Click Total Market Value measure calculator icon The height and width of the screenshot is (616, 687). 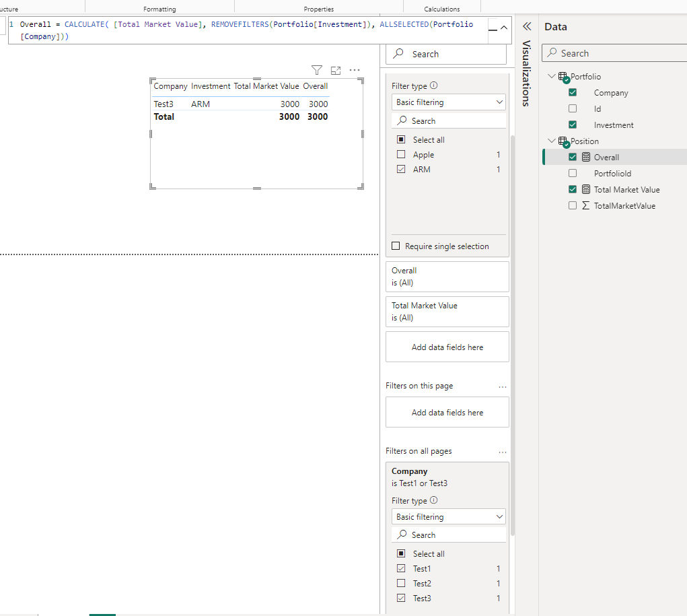(586, 189)
